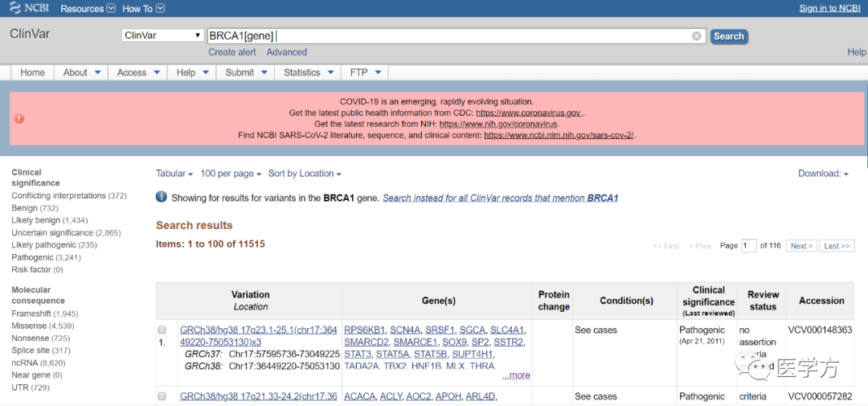This screenshot has height=406, width=868.
Task: Open the GRCh38/hg38 17q21.33-24.2 variation link
Action: pyautogui.click(x=259, y=396)
